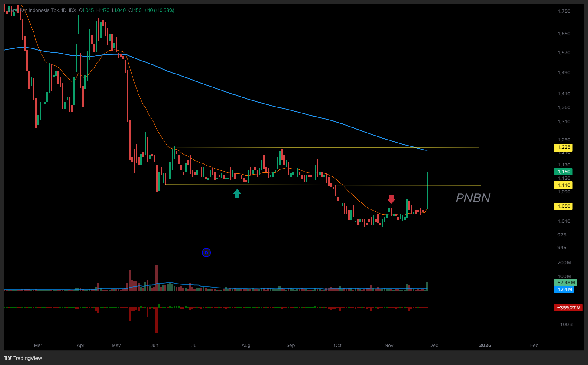This screenshot has width=588, height=365.
Task: Click the yellow 1,110 price label
Action: 564,185
